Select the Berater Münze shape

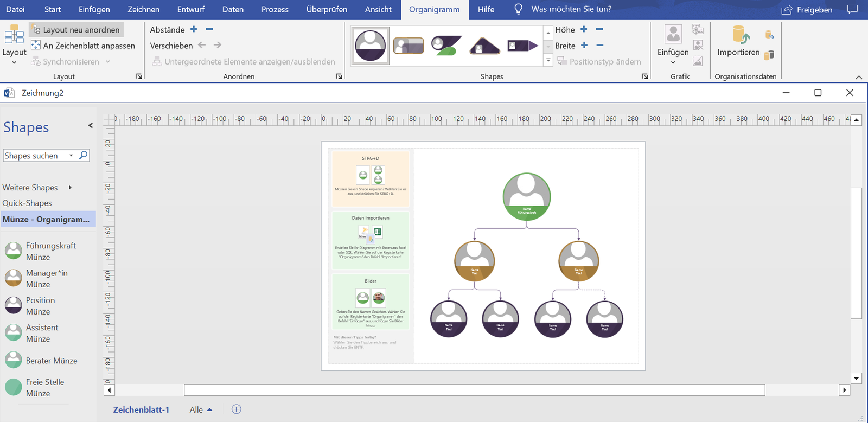click(41, 361)
